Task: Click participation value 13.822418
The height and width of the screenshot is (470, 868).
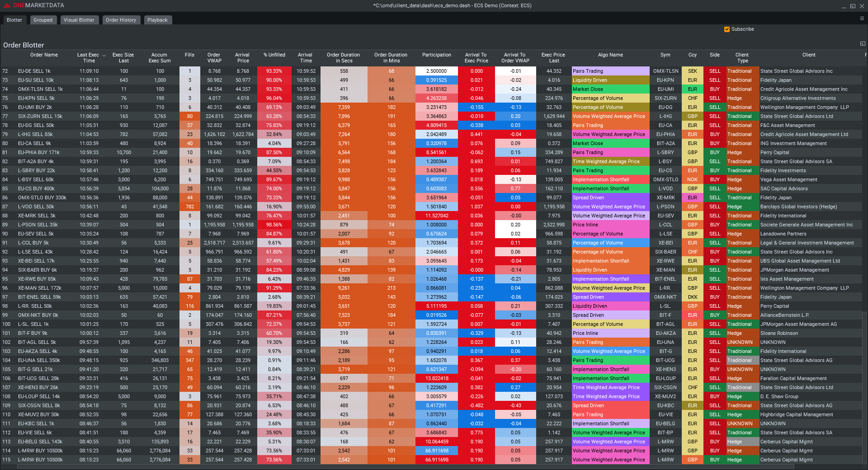Action: point(437,379)
